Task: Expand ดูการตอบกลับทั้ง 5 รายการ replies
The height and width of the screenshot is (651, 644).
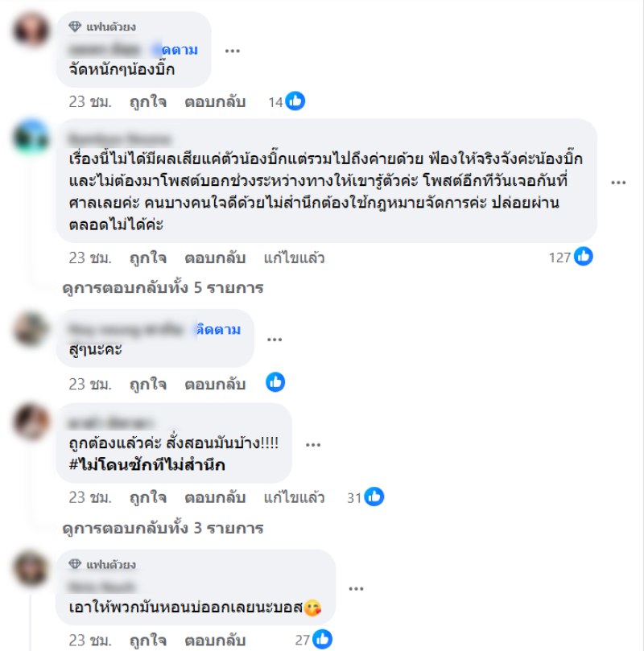Action: 163,288
